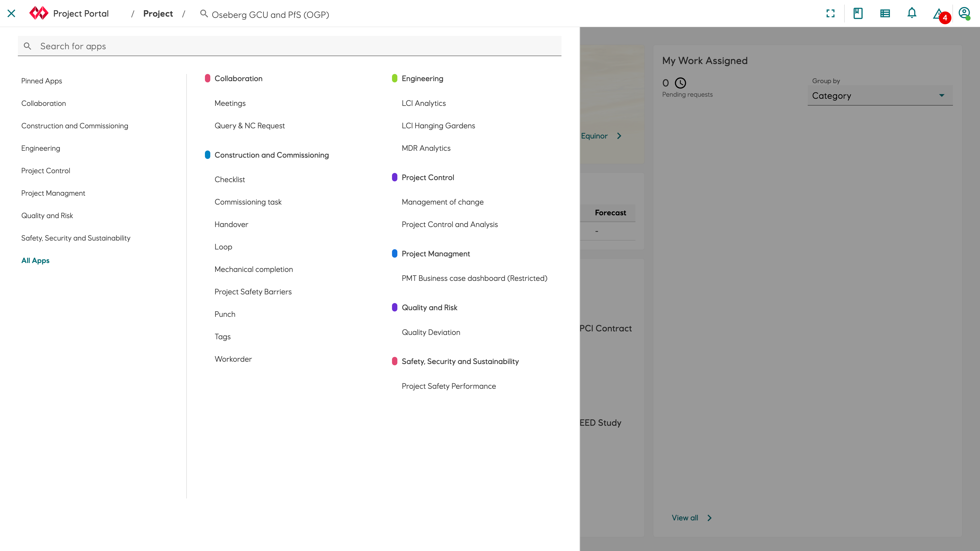Screen dimensions: 980x551
Task: Open PMT Business case dashboard Restricted
Action: coord(474,278)
